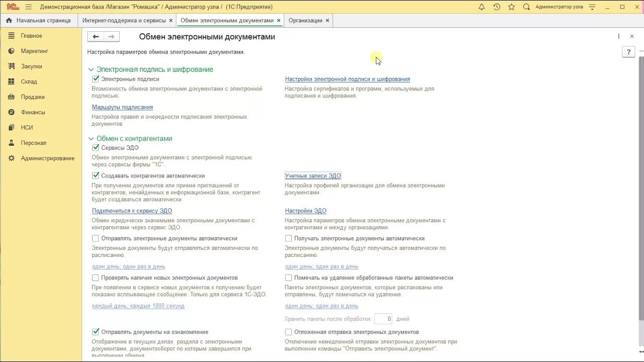Open the history clock icon
Screen dimensions: 644x362
(497, 7)
